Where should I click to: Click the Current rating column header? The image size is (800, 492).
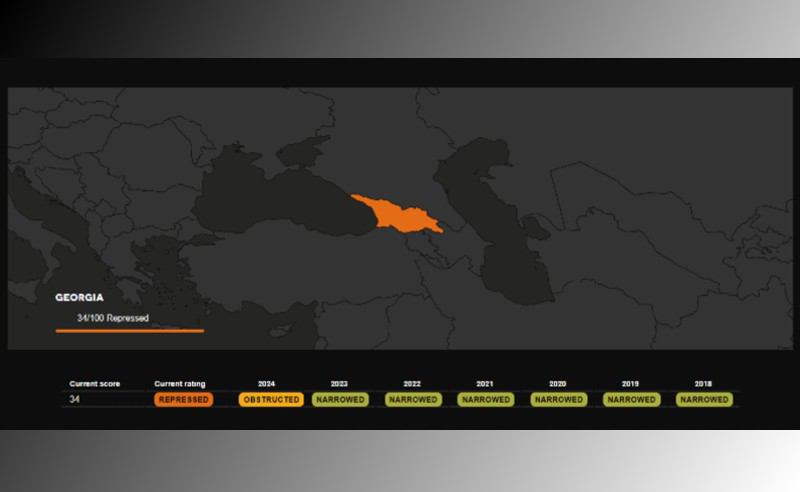click(x=181, y=383)
